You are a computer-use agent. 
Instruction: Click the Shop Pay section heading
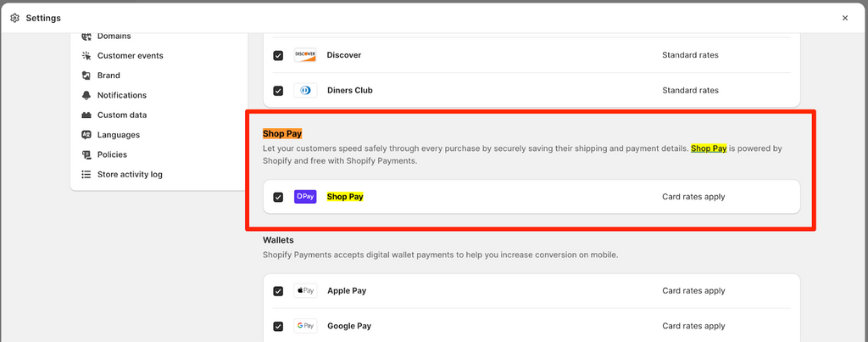[282, 134]
